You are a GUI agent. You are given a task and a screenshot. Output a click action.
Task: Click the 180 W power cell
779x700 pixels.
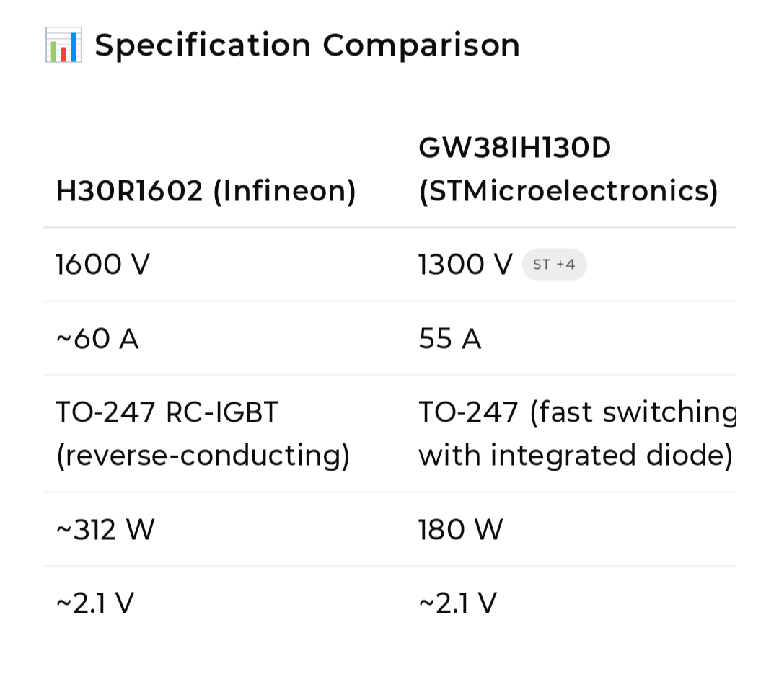click(460, 529)
